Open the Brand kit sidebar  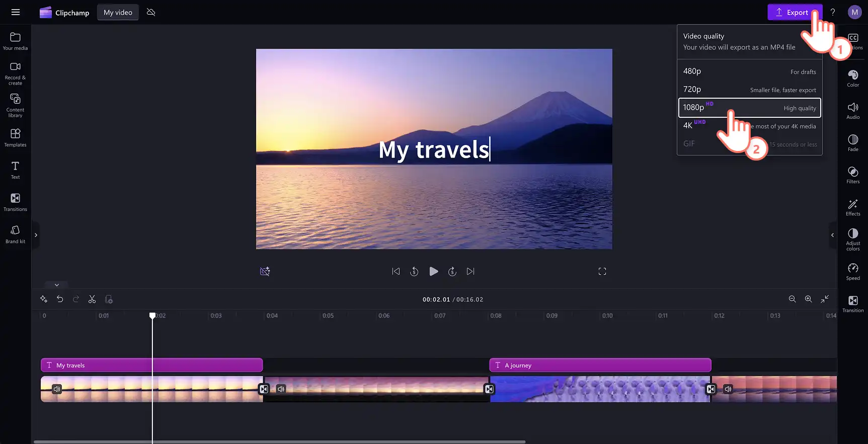15,235
